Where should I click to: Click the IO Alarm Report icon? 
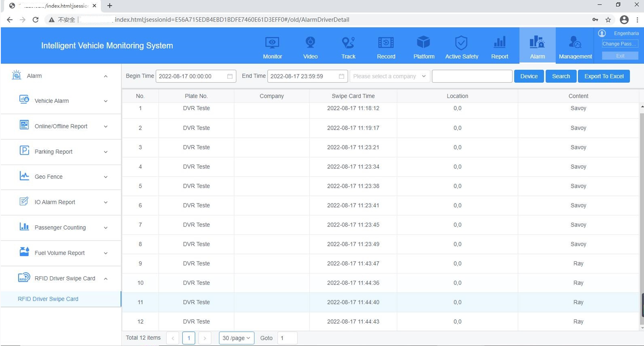coord(24,201)
